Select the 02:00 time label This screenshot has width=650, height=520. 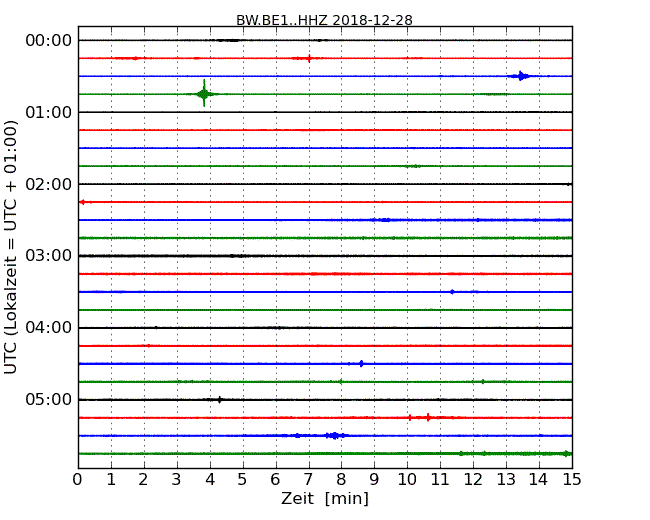49,184
